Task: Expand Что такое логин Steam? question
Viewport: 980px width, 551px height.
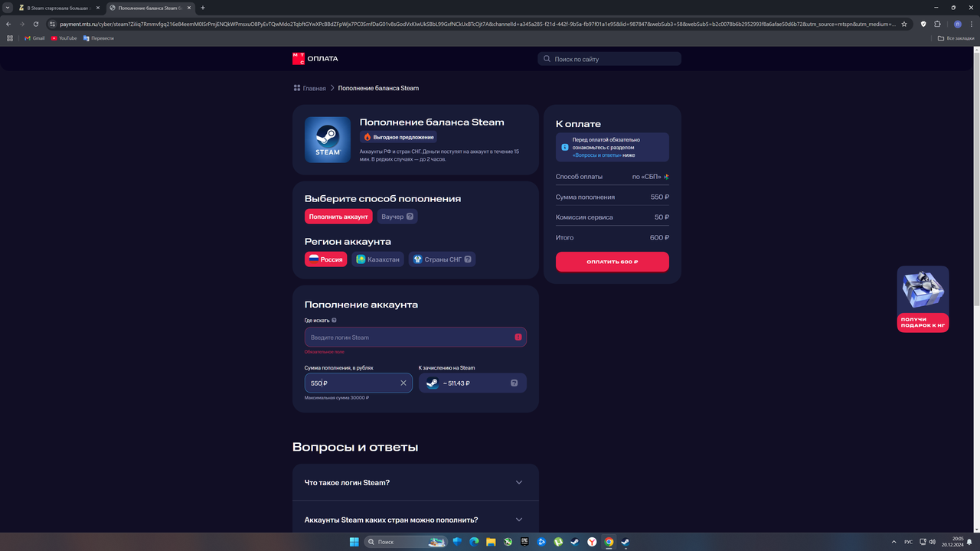Action: click(416, 482)
